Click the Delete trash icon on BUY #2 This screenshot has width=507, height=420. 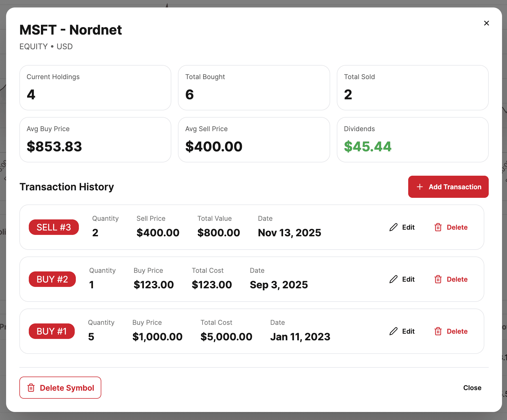point(438,279)
